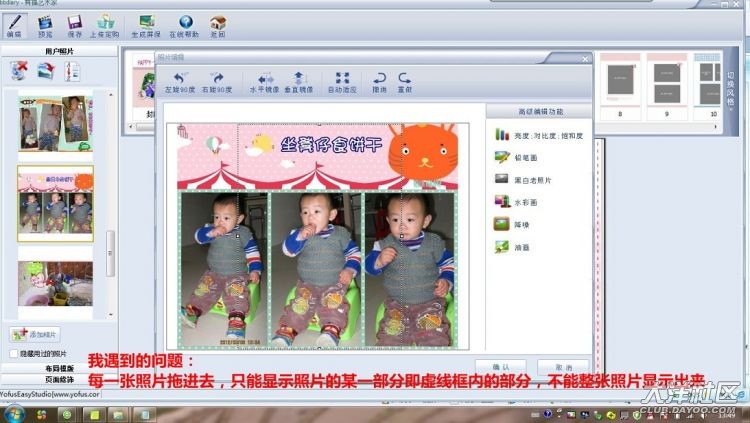Screen dimensions: 750x423
Task: Select page 9 layout thumbnail
Action: coord(665,80)
